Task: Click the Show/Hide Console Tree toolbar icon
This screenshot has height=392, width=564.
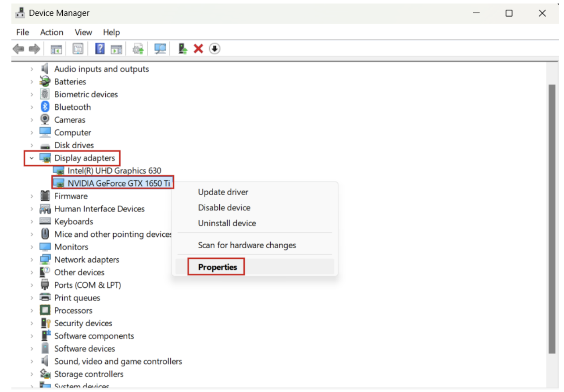Action: (56, 49)
